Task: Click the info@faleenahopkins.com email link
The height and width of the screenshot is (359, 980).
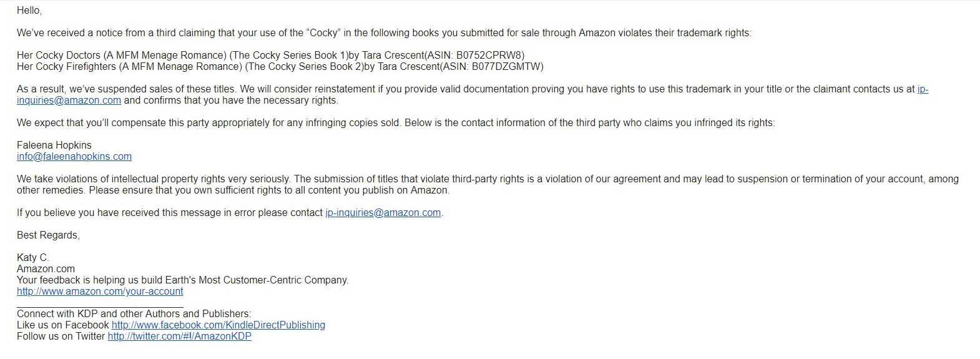Action: pos(74,157)
